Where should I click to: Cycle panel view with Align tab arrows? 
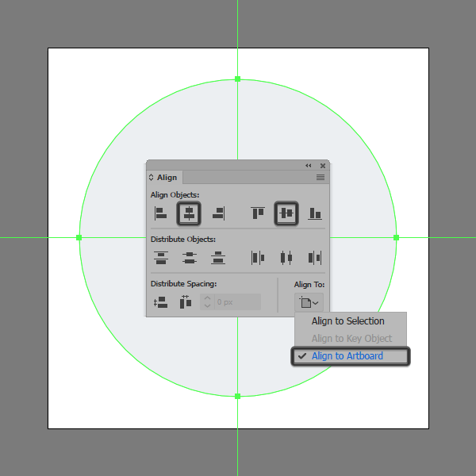152,177
